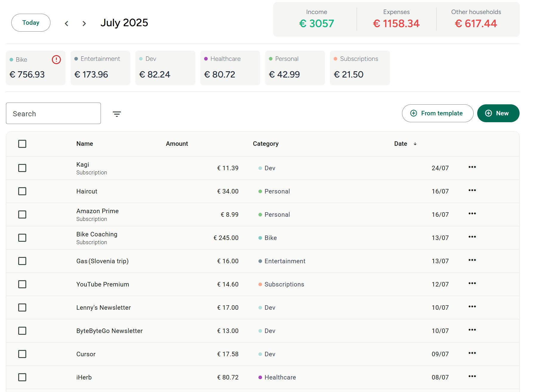Click the warning icon on the Bike category card
This screenshot has width=536, height=392.
click(x=56, y=60)
